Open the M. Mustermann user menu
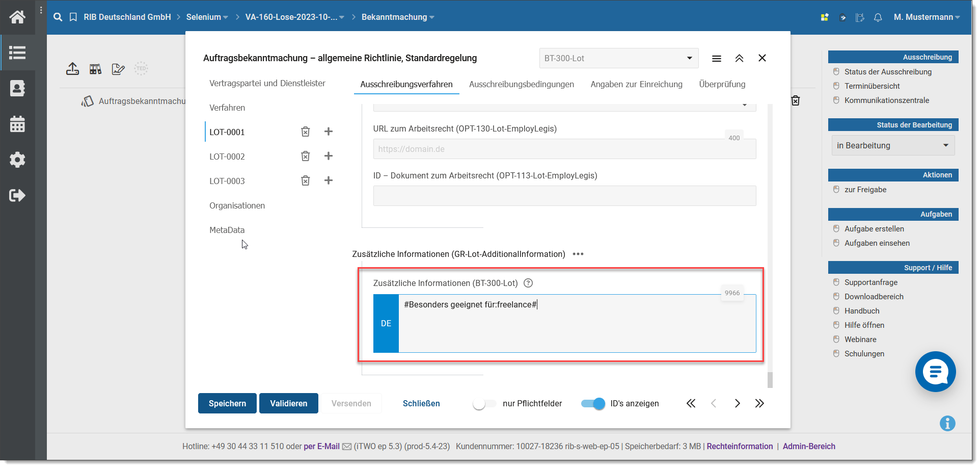This screenshot has height=468, width=980. 927,17
